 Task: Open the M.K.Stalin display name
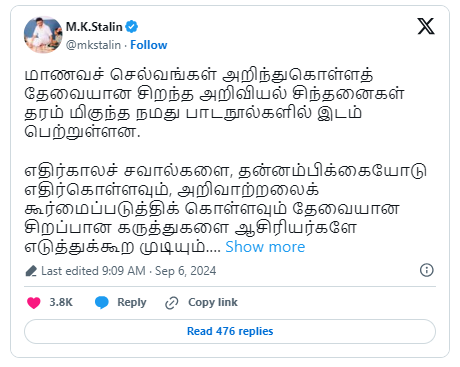[x=94, y=27]
